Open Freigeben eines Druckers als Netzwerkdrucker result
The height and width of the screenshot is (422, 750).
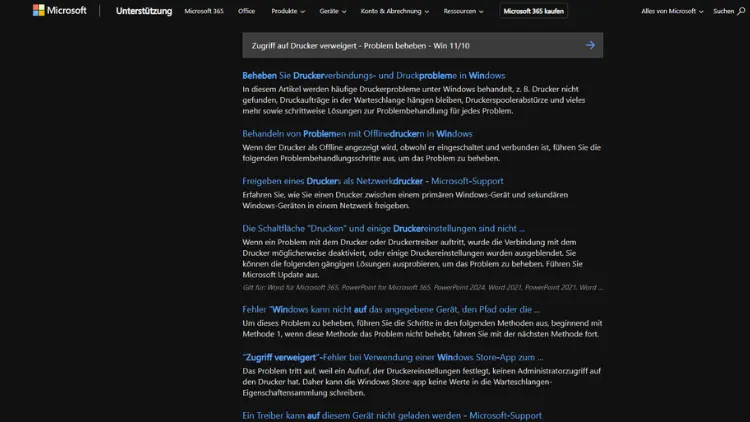click(x=373, y=181)
